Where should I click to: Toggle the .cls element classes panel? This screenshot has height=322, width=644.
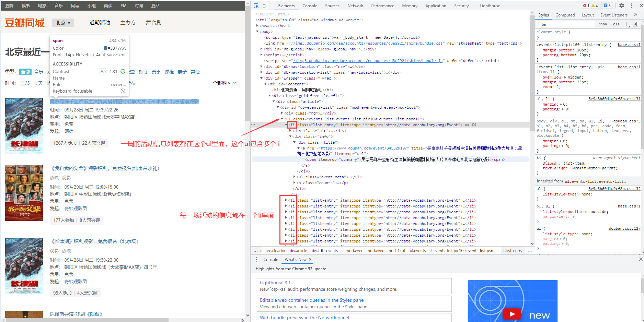click(x=615, y=24)
